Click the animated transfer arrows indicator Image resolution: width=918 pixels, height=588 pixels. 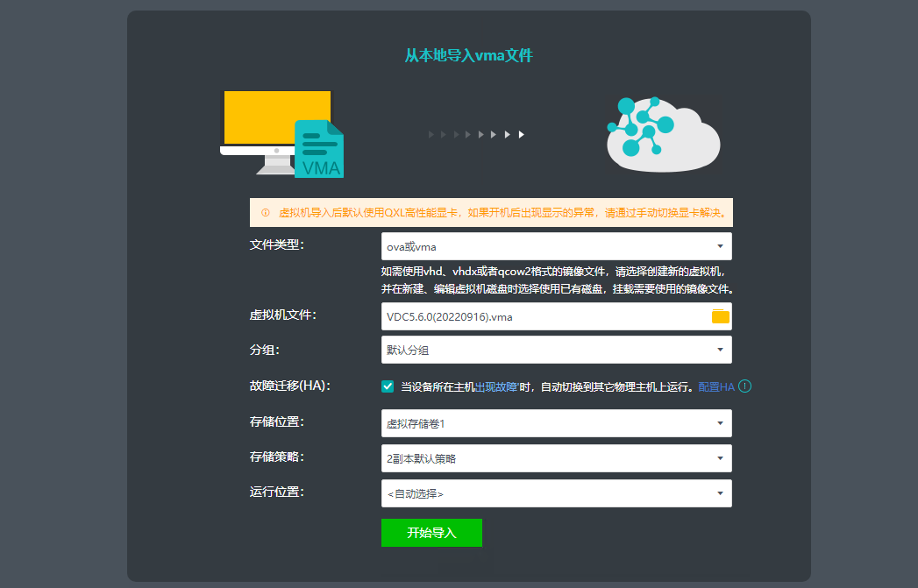(x=476, y=135)
